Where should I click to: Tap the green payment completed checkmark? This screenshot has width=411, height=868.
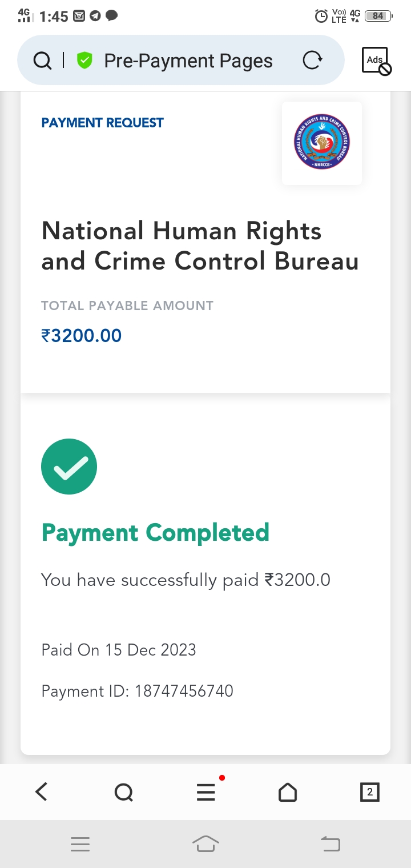pyautogui.click(x=69, y=467)
